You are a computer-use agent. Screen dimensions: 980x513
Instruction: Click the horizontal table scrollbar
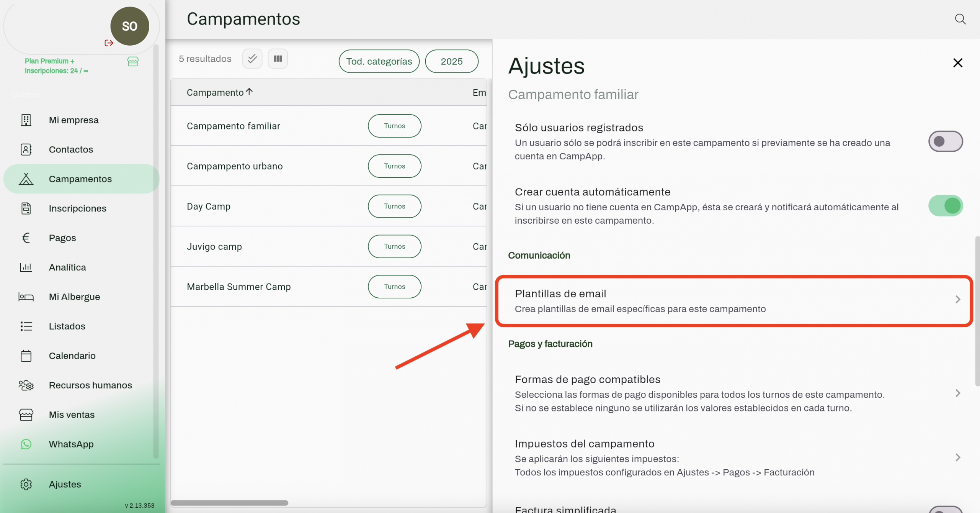click(x=229, y=503)
